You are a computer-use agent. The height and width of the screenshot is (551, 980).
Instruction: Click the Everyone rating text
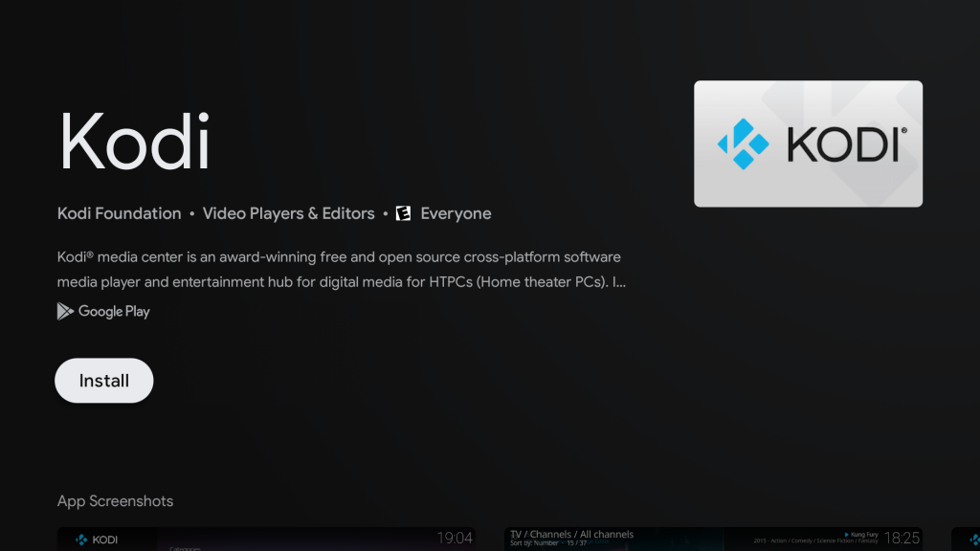click(456, 213)
